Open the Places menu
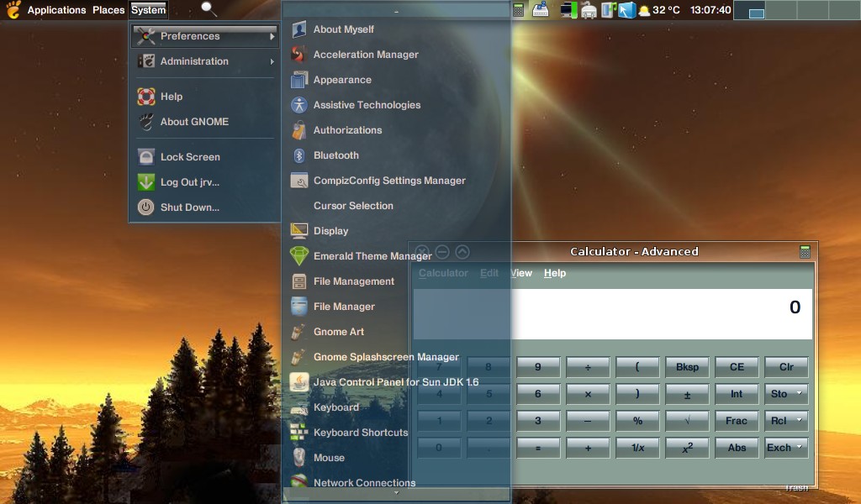 108,10
